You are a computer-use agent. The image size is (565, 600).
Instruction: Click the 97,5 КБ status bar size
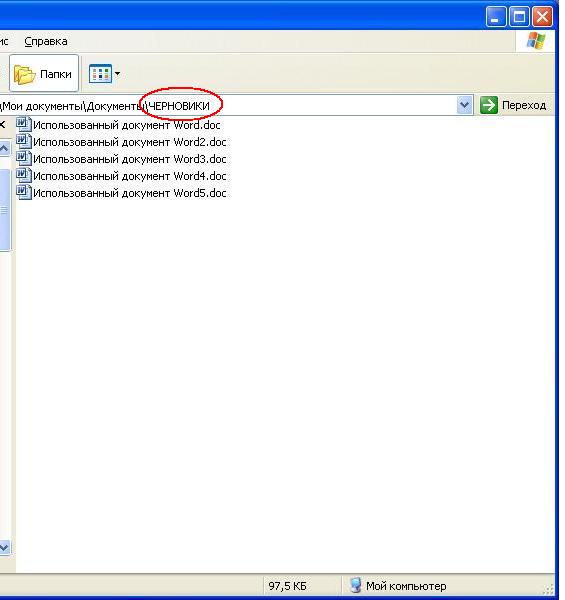tap(287, 586)
